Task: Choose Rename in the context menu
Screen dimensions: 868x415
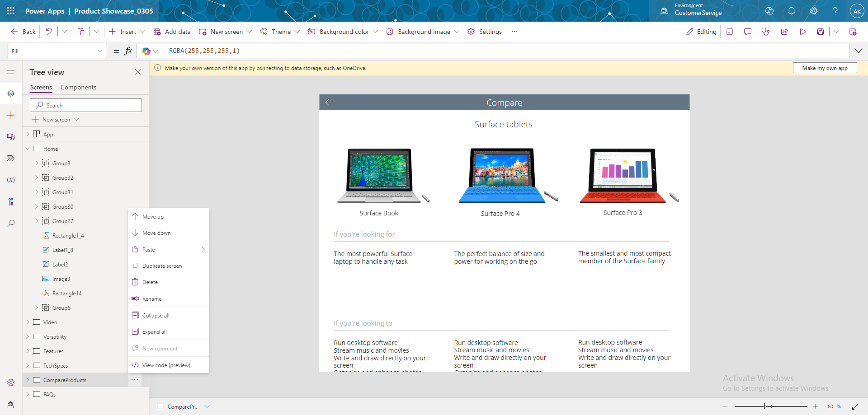Action: point(152,299)
